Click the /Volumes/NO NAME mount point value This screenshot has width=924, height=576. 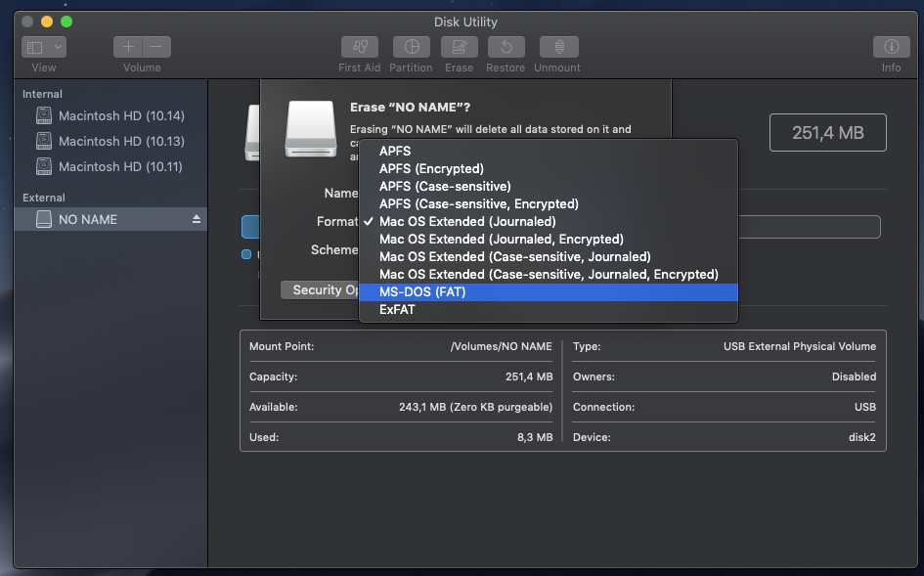coord(501,346)
